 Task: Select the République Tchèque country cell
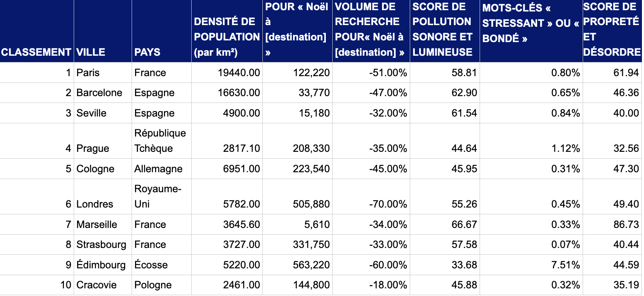pos(160,141)
